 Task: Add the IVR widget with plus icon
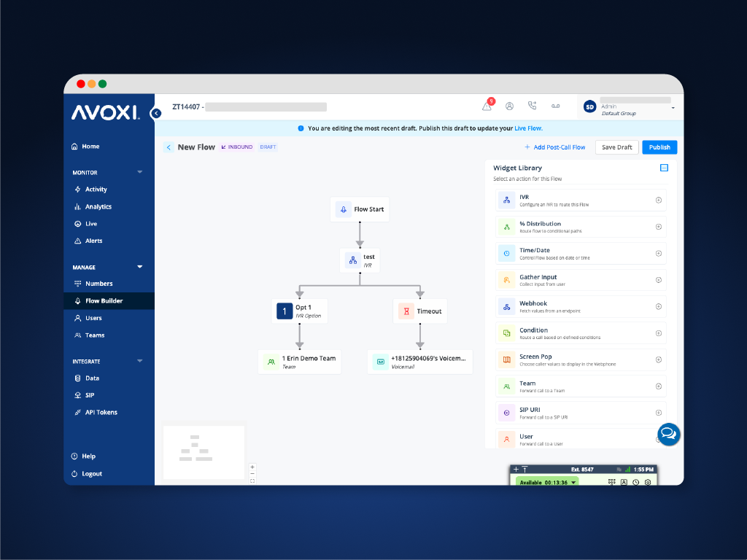[658, 201]
